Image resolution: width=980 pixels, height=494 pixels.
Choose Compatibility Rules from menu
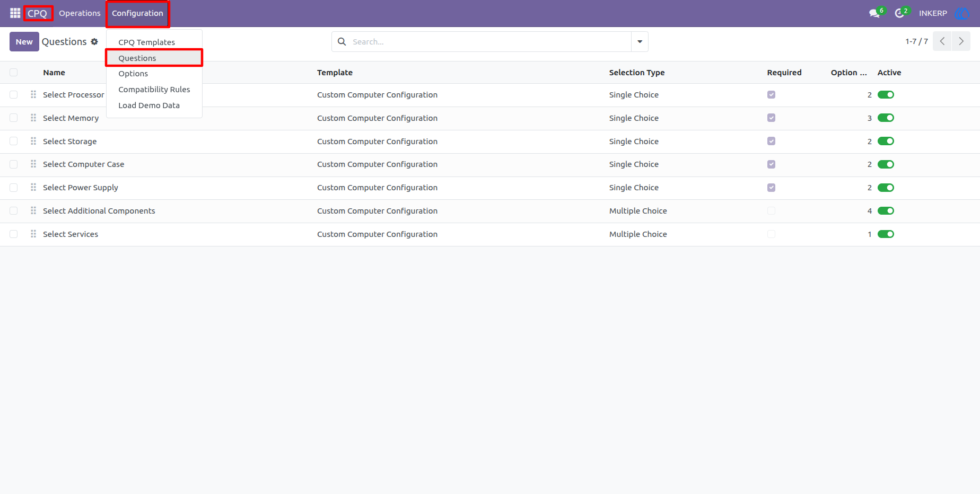154,90
